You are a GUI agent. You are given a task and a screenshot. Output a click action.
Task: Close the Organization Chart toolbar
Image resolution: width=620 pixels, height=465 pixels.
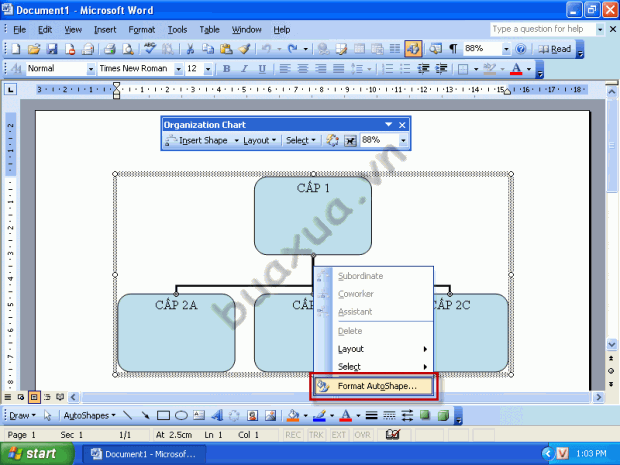(402, 125)
